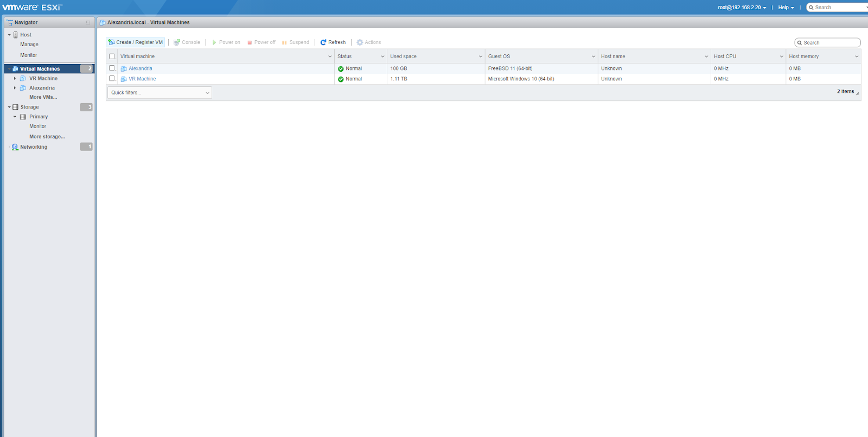Click the green Normal status icon for VR Machine

point(341,79)
